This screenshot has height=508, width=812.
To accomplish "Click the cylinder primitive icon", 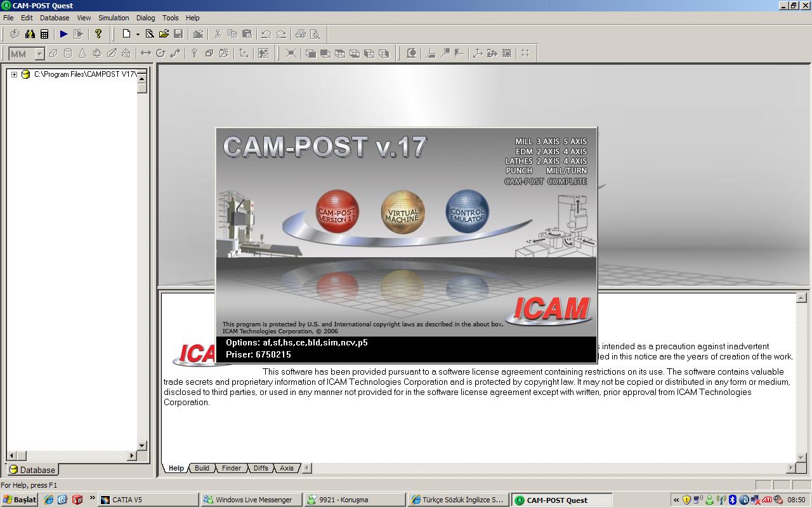I will (x=68, y=53).
